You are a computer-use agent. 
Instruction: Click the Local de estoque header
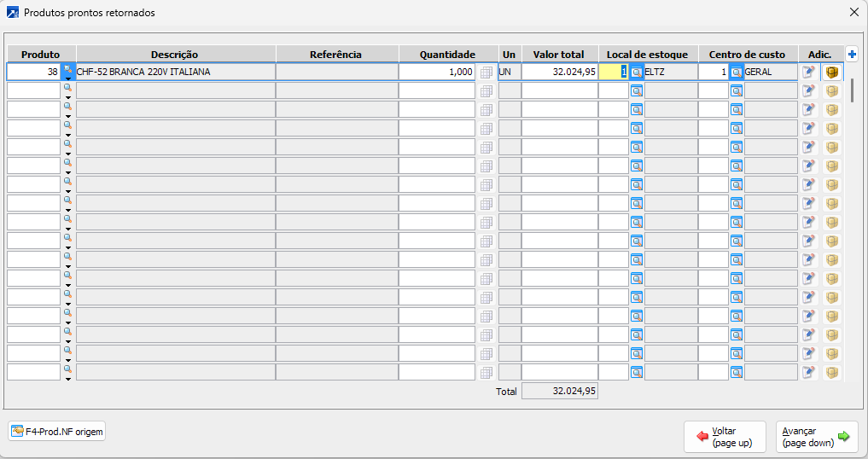tap(648, 55)
